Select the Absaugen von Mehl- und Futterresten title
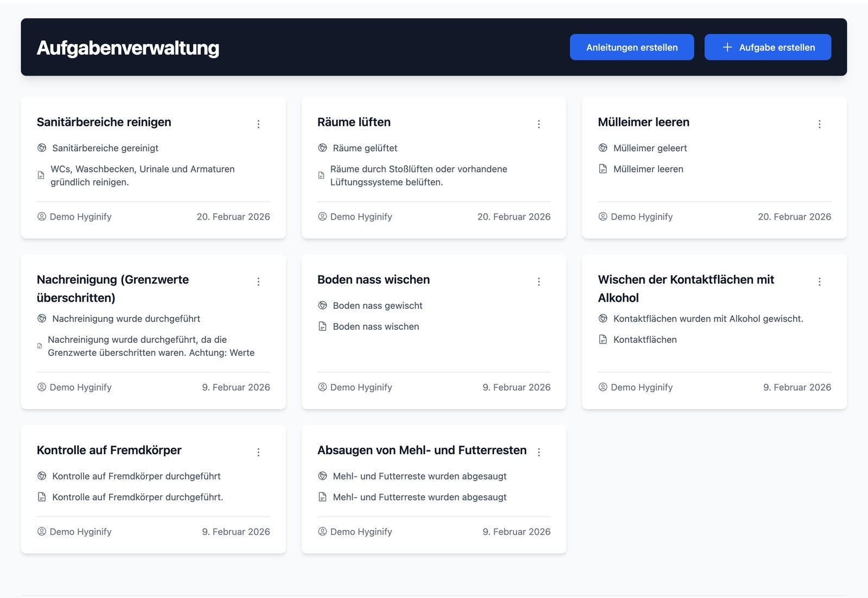868x598 pixels. tap(422, 450)
